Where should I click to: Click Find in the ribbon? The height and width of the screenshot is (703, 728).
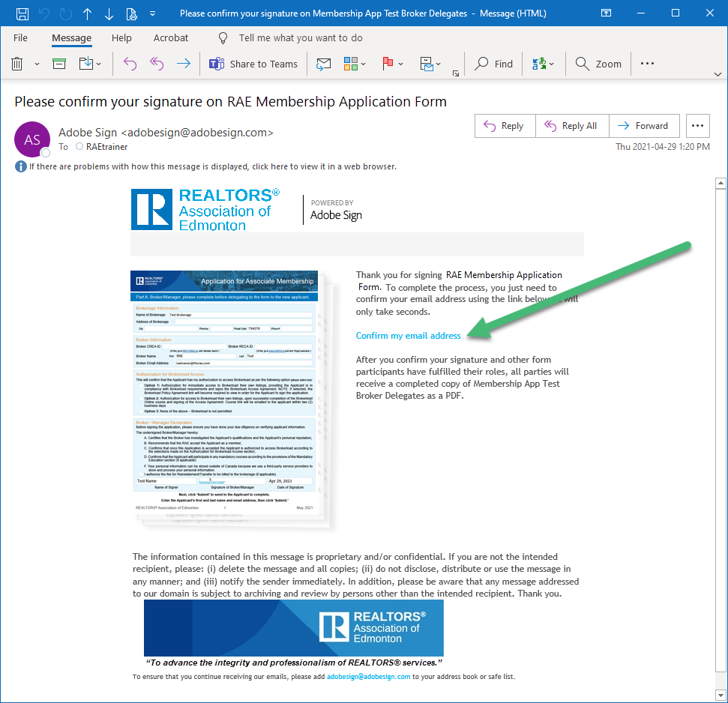click(493, 64)
